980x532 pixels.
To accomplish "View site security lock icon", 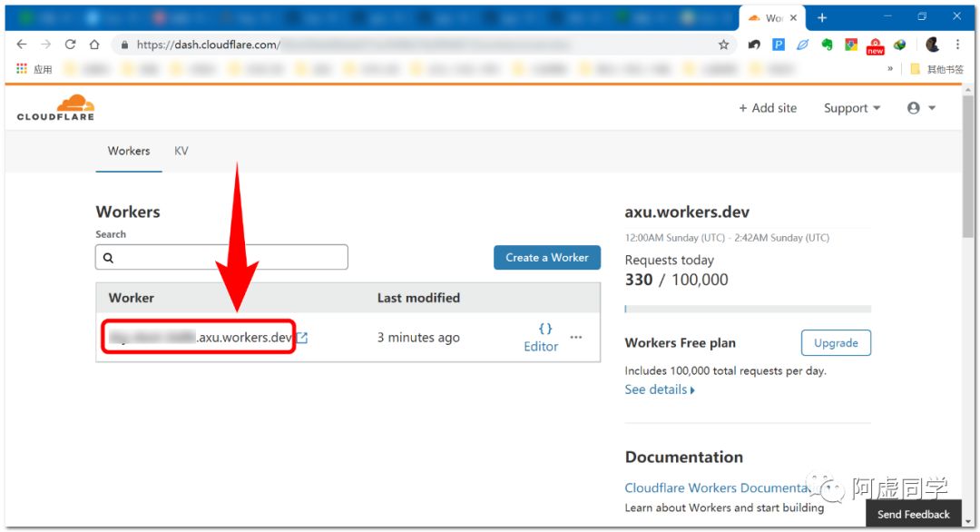I will click(x=124, y=44).
